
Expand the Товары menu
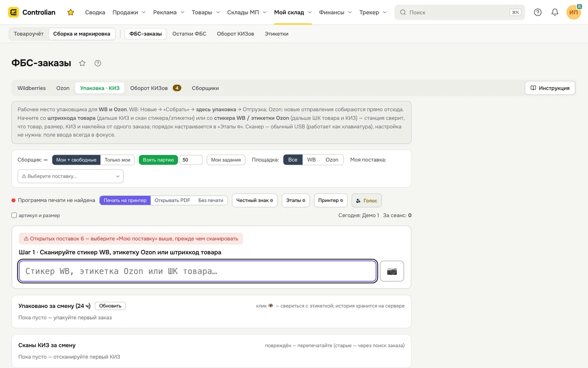point(206,13)
